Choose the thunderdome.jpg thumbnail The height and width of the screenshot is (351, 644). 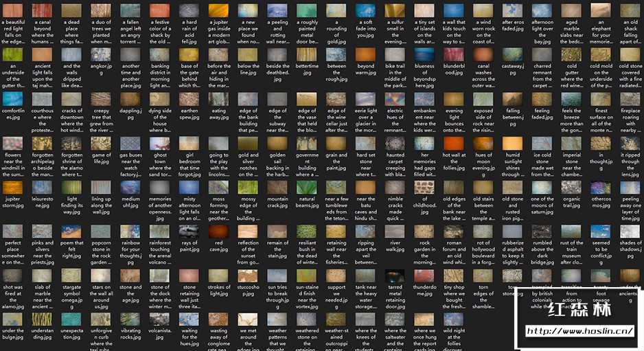coord(424,276)
